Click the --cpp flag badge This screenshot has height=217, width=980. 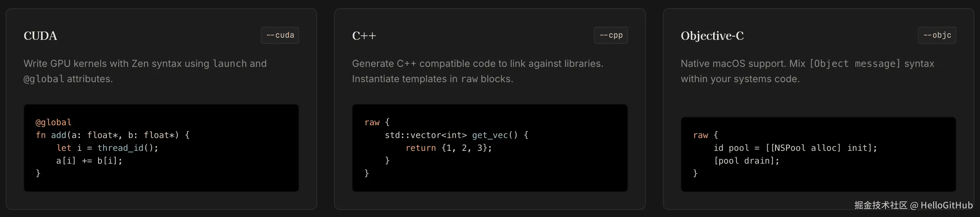611,35
